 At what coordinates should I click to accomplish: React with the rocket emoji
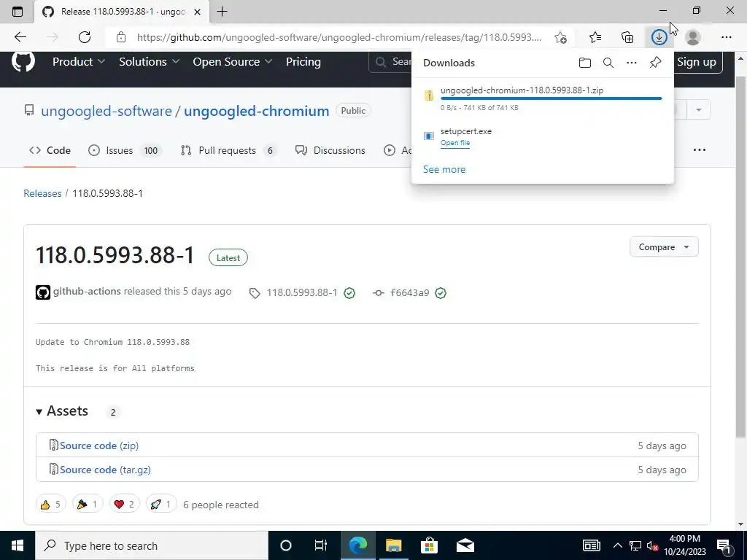[160, 505]
